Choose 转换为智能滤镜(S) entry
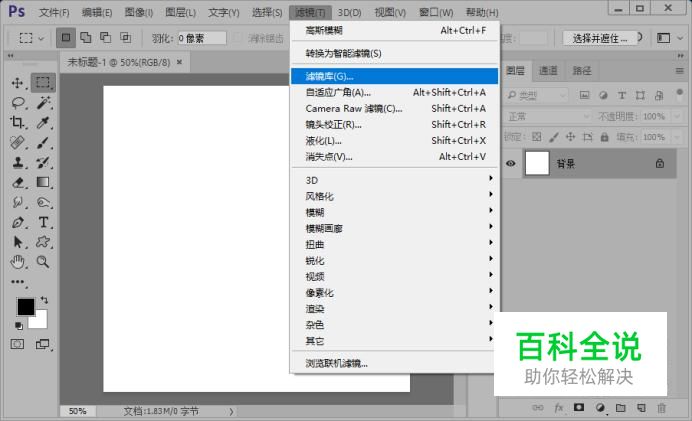Screen dimensions: 692x421 point(394,53)
